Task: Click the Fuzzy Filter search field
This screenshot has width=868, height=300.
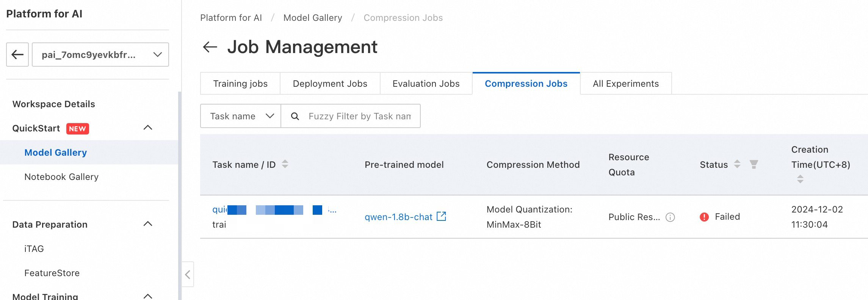Action: [x=359, y=116]
